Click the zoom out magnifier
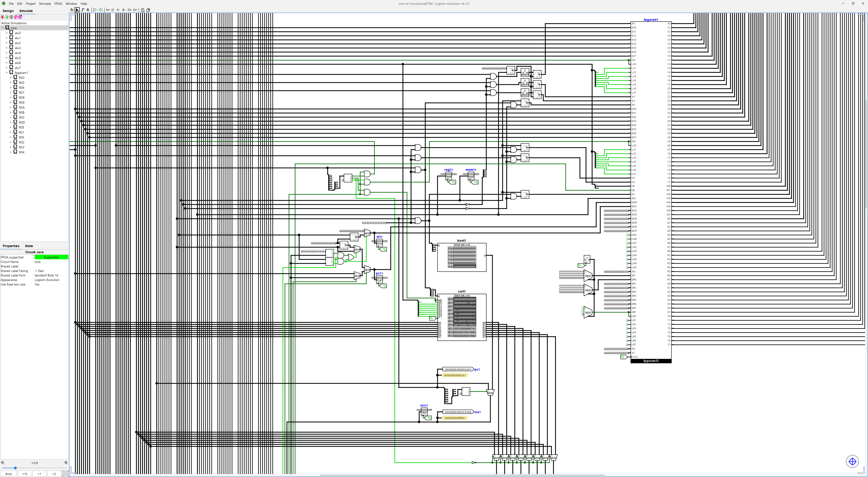The height and width of the screenshot is (477, 868). [3, 463]
